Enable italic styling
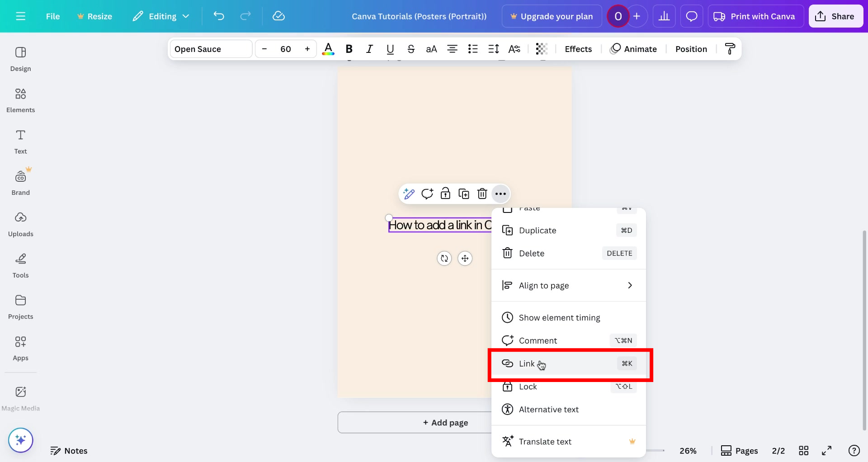868x462 pixels. 369,49
